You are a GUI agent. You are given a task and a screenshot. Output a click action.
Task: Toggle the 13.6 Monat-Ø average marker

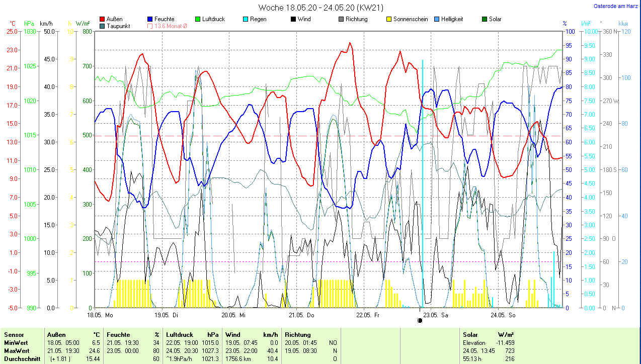pyautogui.click(x=150, y=26)
